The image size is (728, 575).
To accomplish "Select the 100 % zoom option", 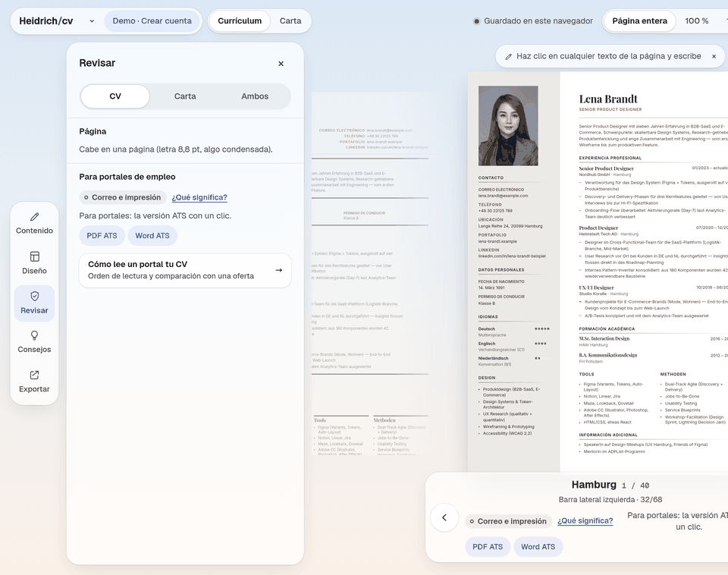I will coord(696,21).
